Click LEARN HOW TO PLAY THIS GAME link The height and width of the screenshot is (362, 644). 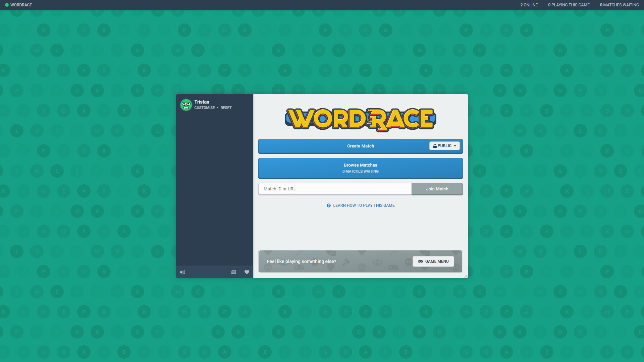(x=361, y=205)
